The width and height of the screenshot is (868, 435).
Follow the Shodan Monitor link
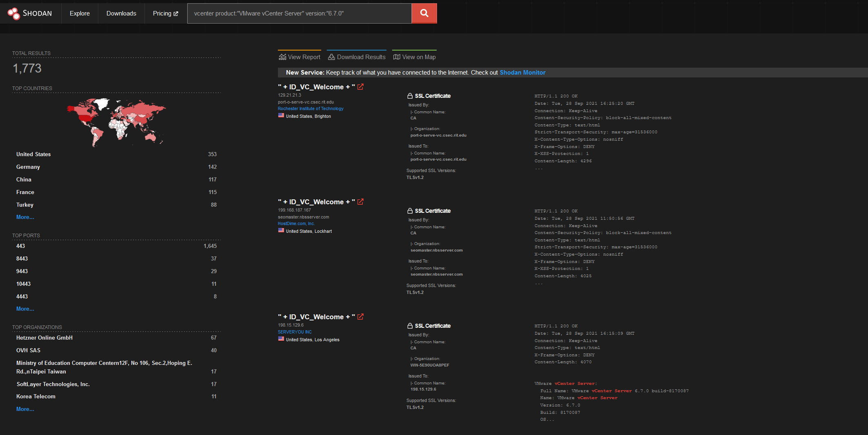522,73
